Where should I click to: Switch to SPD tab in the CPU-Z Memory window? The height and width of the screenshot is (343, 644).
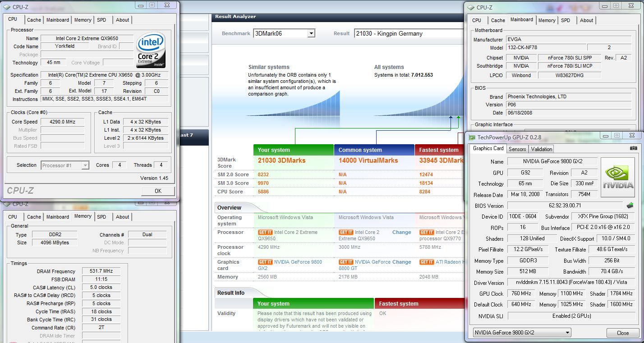[x=101, y=217]
